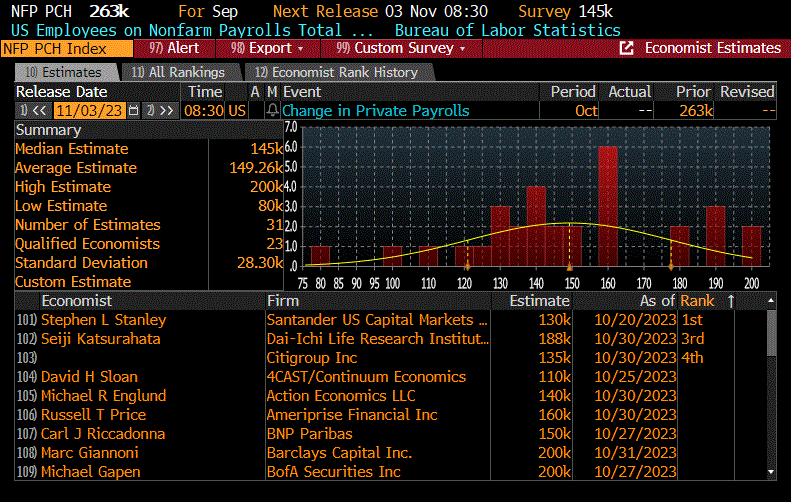Click the High Estimate value 200k

(266, 187)
